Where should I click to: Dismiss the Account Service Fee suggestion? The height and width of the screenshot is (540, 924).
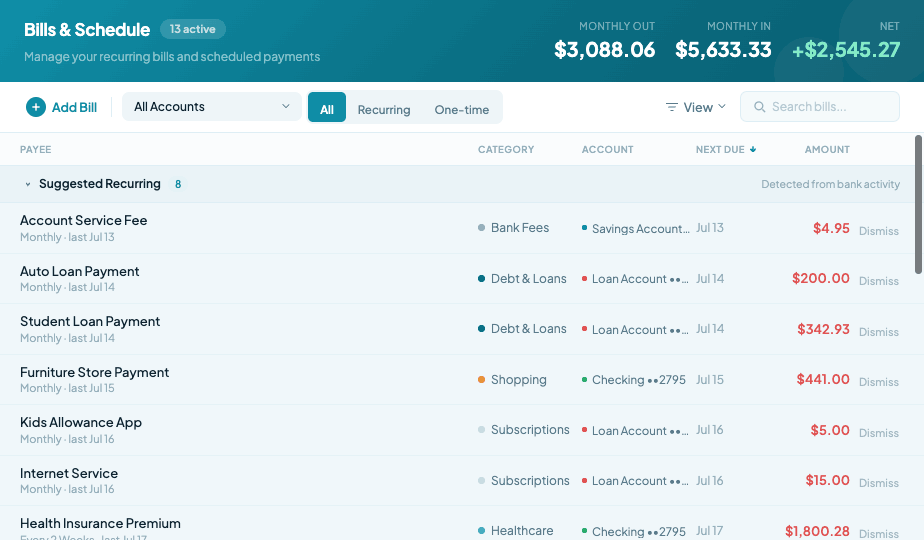(x=879, y=231)
